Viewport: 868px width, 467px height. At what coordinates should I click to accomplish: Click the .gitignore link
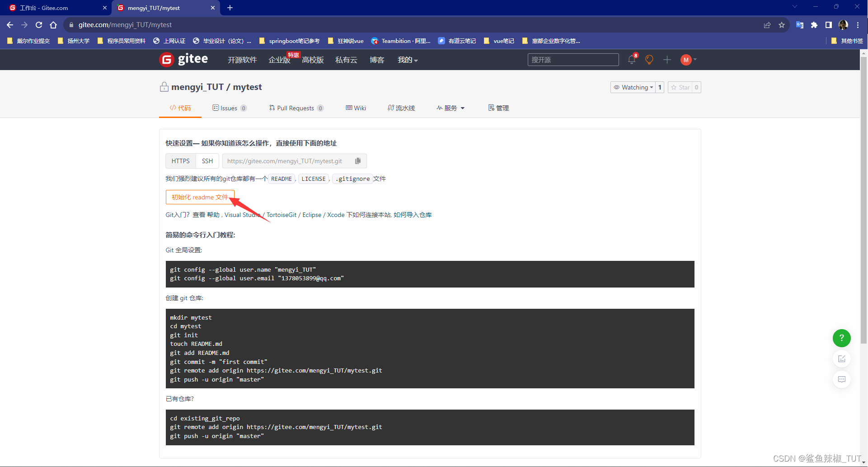point(352,179)
